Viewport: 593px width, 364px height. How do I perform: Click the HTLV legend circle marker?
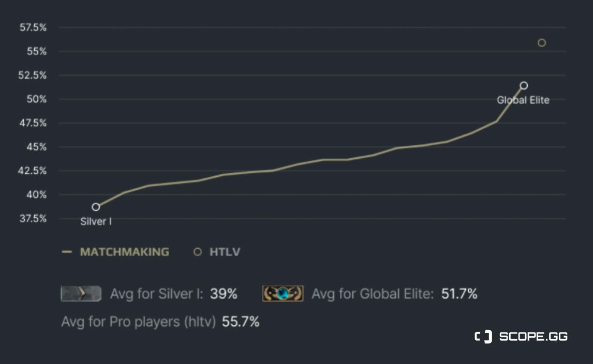pos(198,252)
